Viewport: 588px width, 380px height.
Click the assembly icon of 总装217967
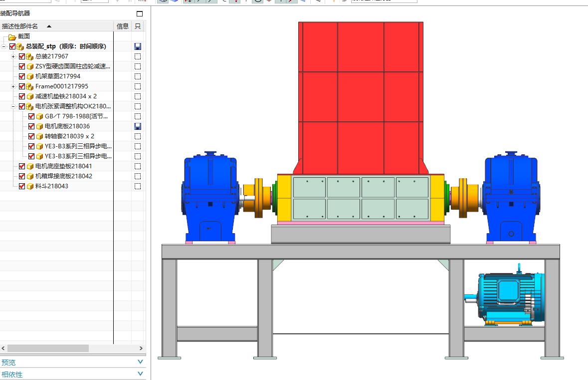coord(30,57)
